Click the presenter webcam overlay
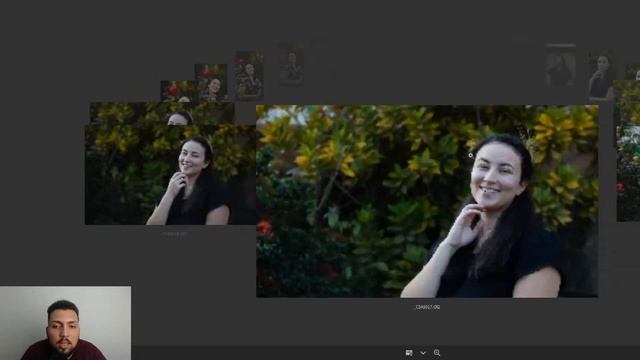The width and height of the screenshot is (640, 360). [65, 323]
